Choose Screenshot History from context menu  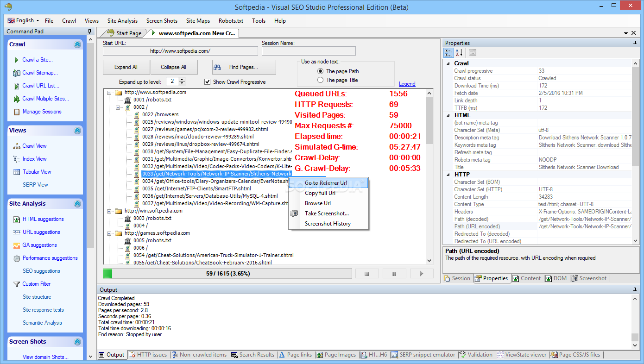pos(328,224)
